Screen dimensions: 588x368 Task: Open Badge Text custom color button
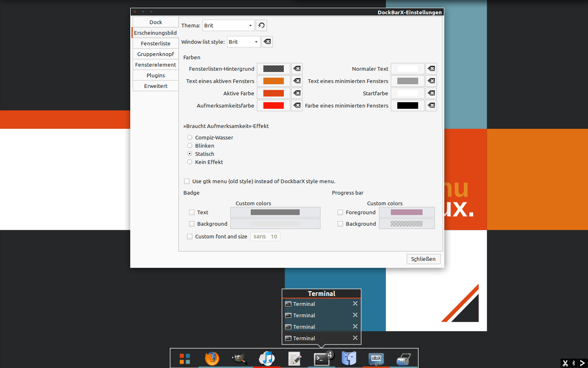tap(275, 212)
